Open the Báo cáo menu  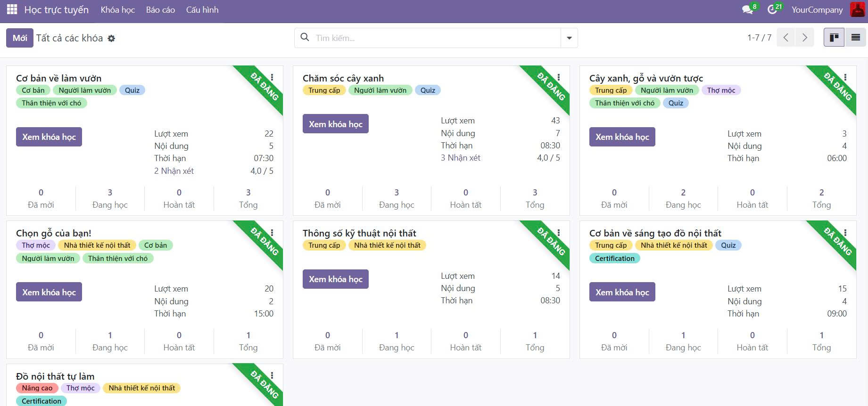tap(160, 10)
